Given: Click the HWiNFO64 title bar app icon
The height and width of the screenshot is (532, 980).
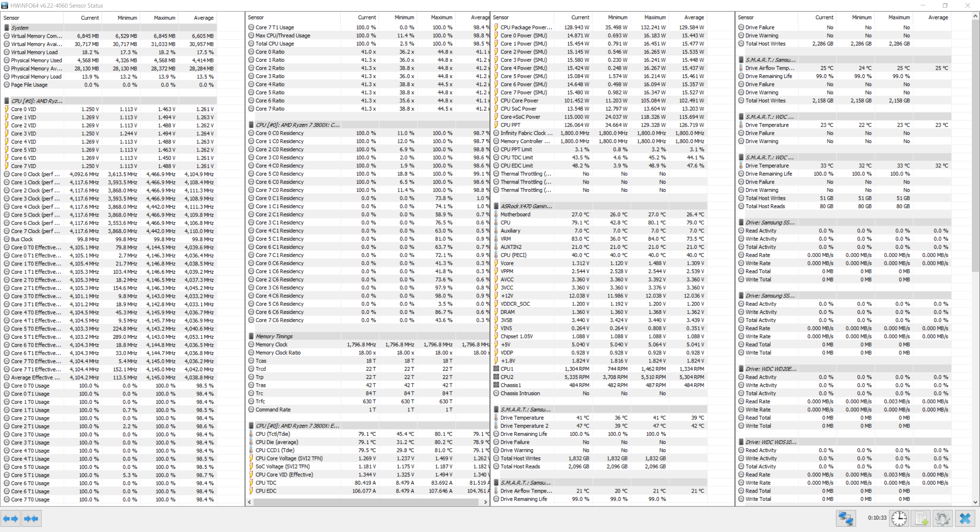Looking at the screenshot, I should click(x=5, y=5).
